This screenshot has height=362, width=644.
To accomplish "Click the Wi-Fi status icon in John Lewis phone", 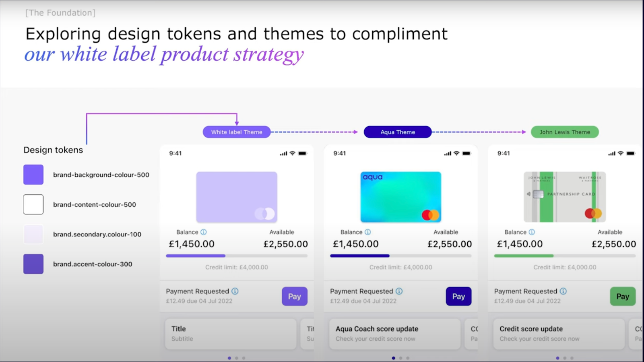I will [621, 153].
